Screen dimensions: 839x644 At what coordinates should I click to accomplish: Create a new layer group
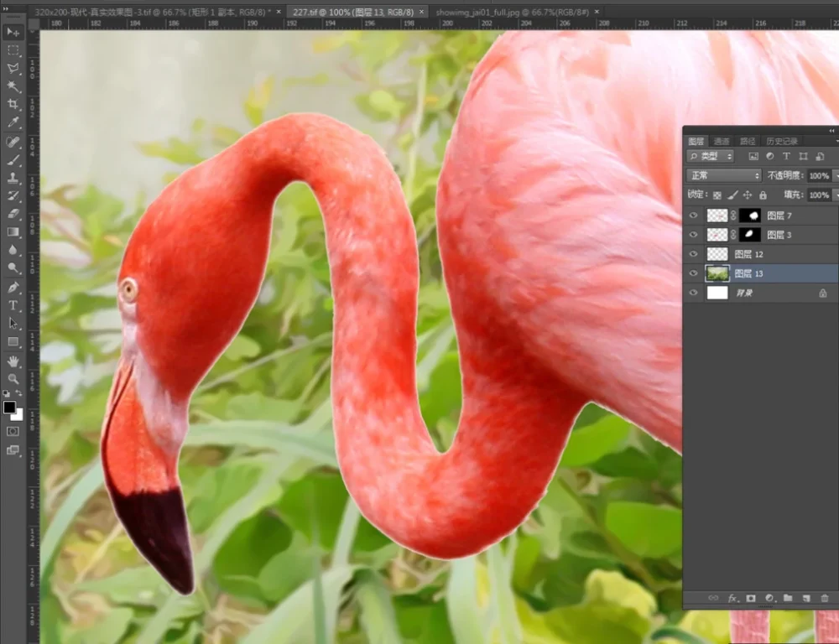pos(788,598)
